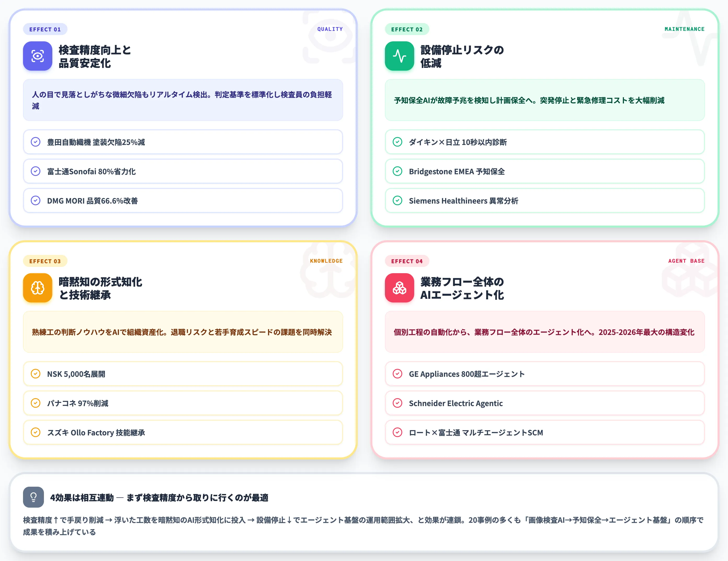Click text NSK 5,000名展開
The image size is (728, 561).
[76, 374]
